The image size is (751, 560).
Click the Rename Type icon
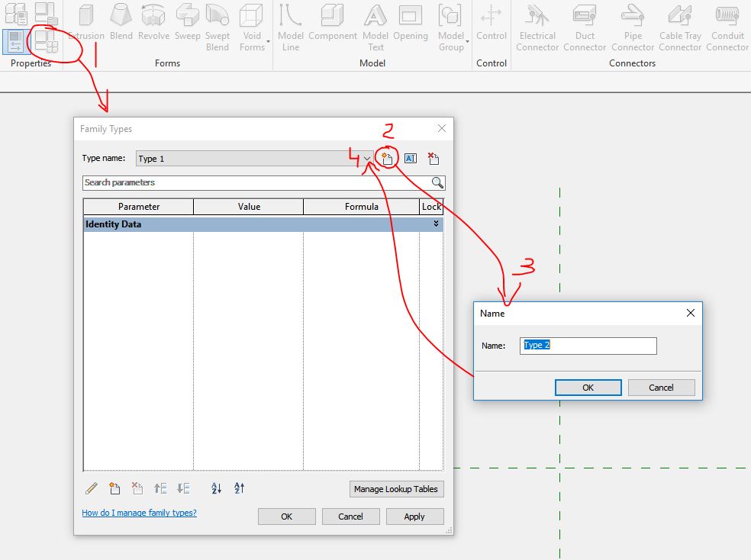[410, 159]
